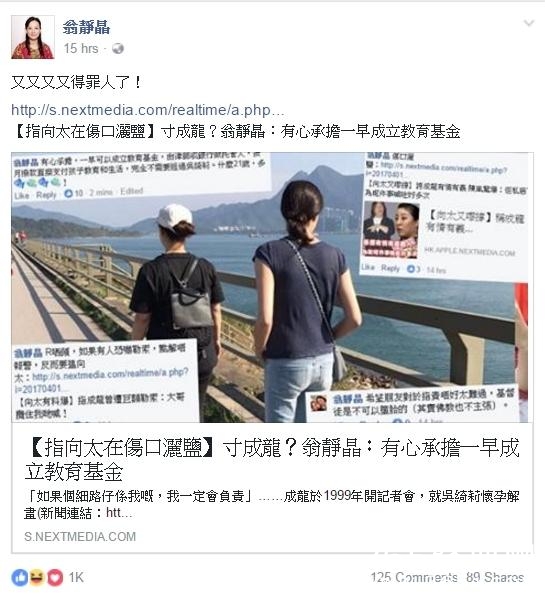View the 89 Shares link
The height and width of the screenshot is (597, 545).
pos(495,578)
